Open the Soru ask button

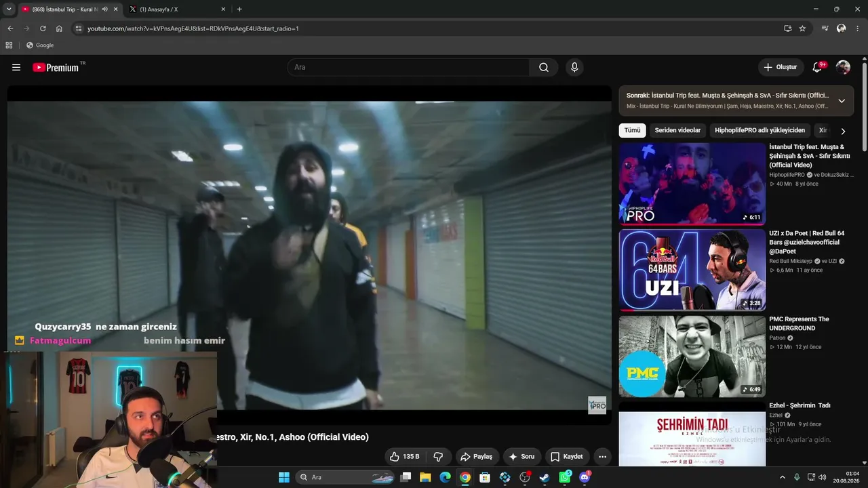coord(522,457)
